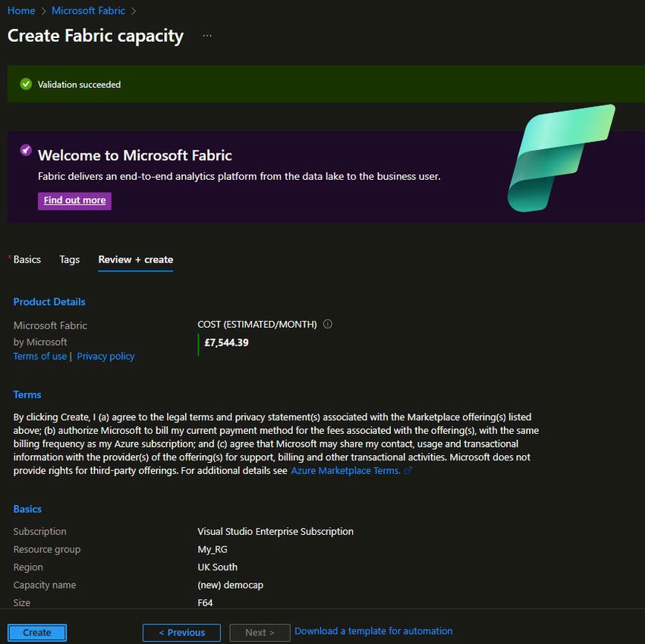This screenshot has width=645, height=644.
Task: Click the (new) democap capacity name
Action: [231, 585]
